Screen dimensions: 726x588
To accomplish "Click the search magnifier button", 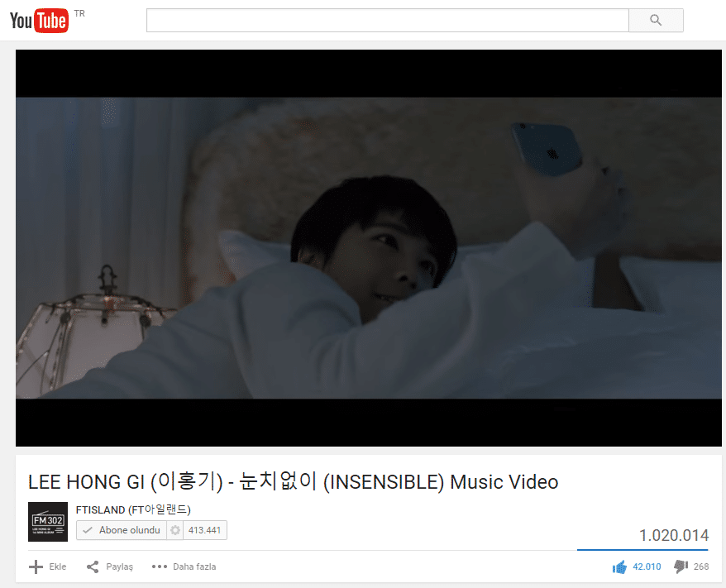I will (x=656, y=21).
